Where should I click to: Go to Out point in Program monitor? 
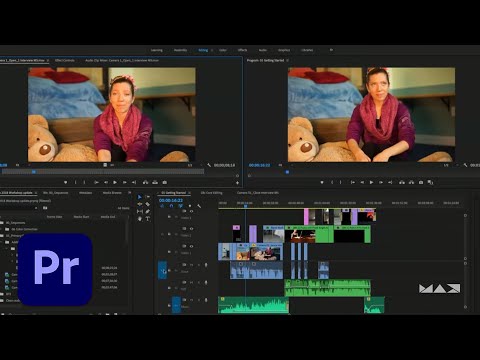(390, 182)
